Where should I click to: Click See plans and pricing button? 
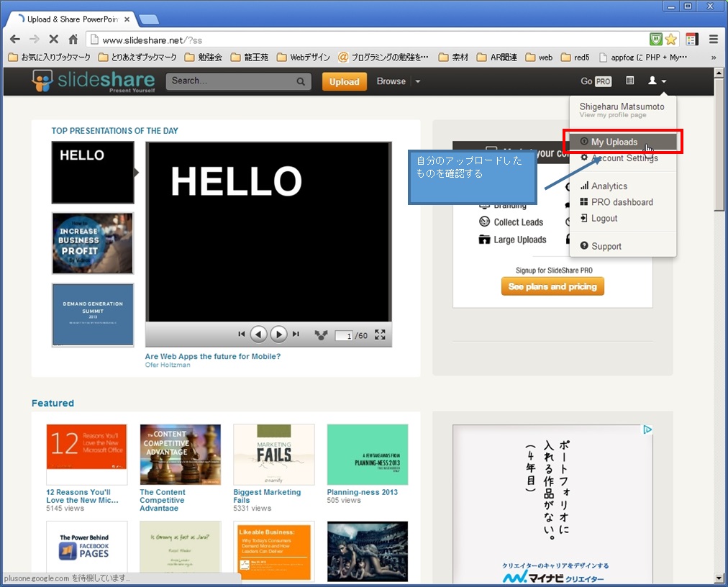tap(552, 286)
